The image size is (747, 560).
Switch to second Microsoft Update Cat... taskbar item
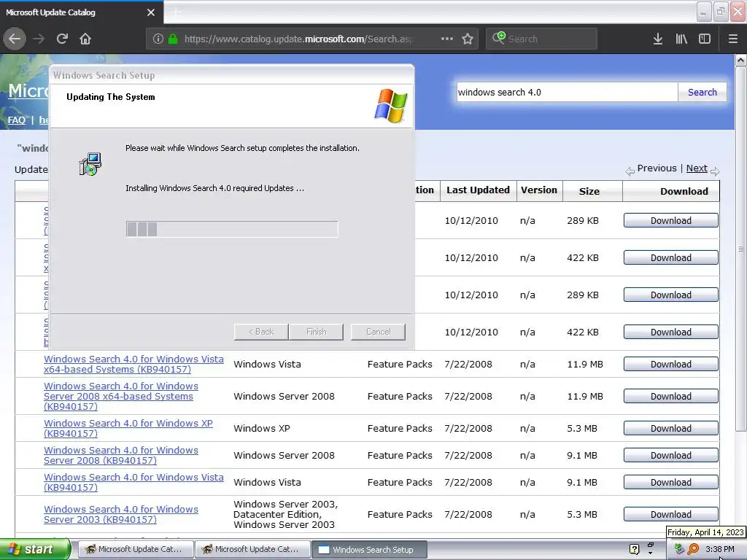coord(252,549)
